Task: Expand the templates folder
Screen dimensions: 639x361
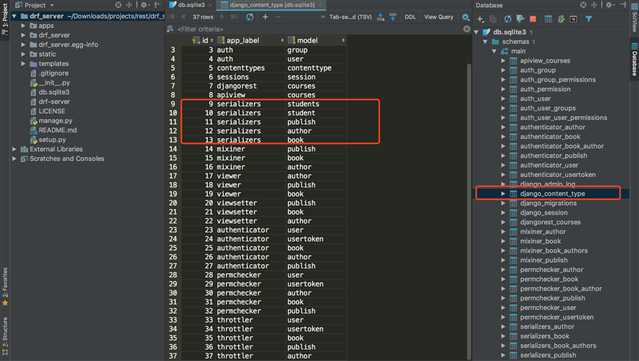Action: 23,64
